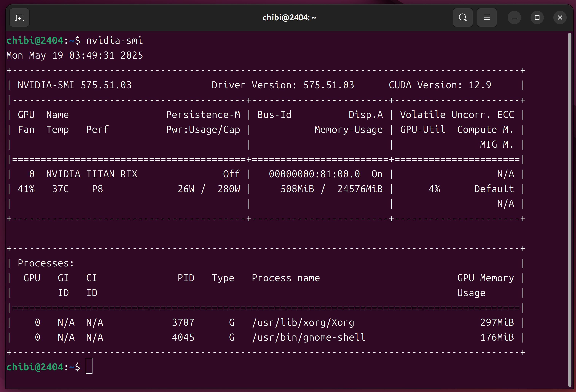Click the /usr/bin/gnome-shell process name

point(309,337)
